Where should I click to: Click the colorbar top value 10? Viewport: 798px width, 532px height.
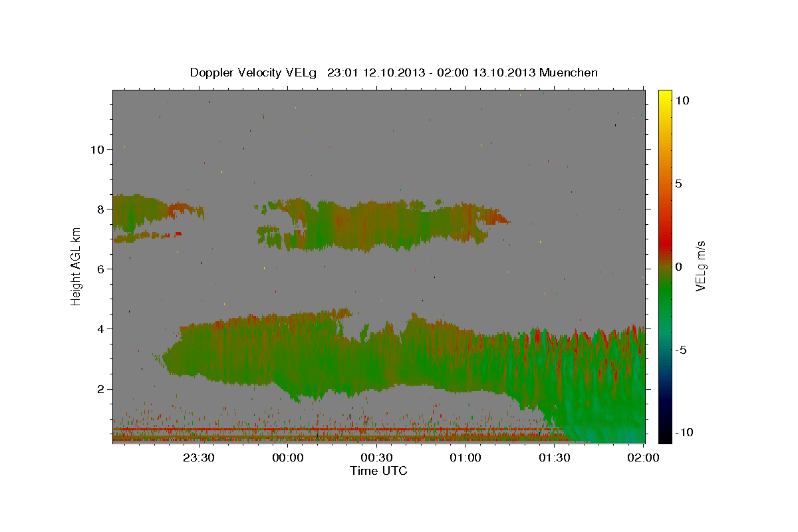pyautogui.click(x=682, y=100)
